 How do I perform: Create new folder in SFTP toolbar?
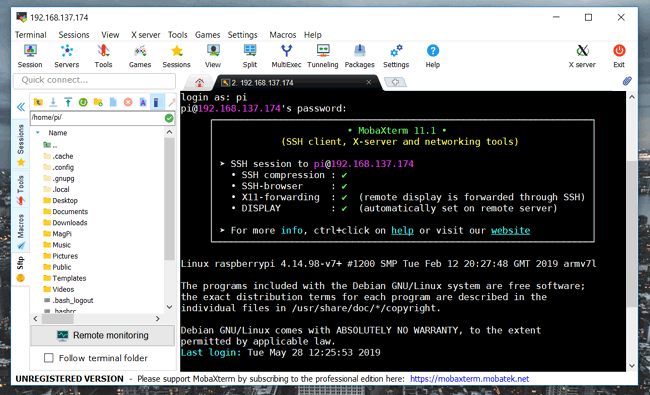[x=98, y=102]
